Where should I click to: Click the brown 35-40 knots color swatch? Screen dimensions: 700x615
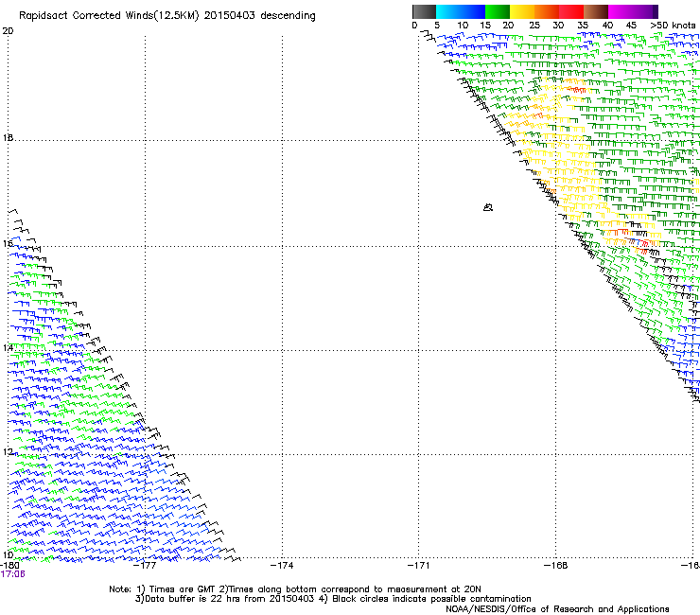click(596, 11)
